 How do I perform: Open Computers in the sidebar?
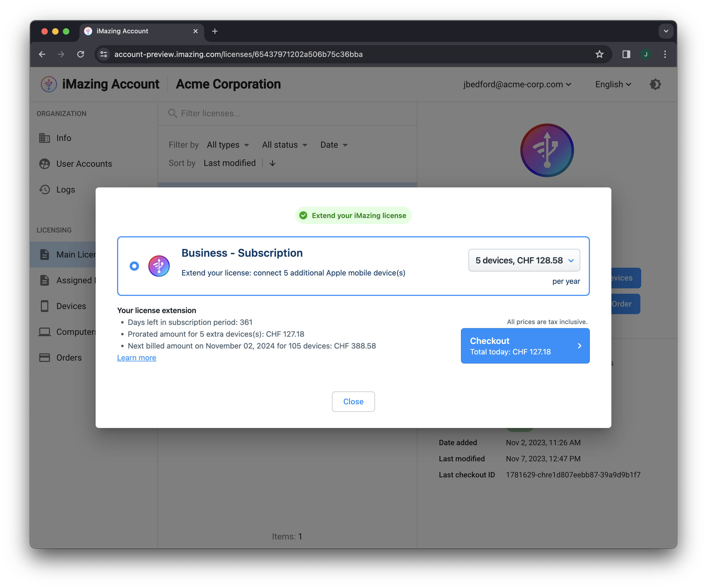[63, 332]
